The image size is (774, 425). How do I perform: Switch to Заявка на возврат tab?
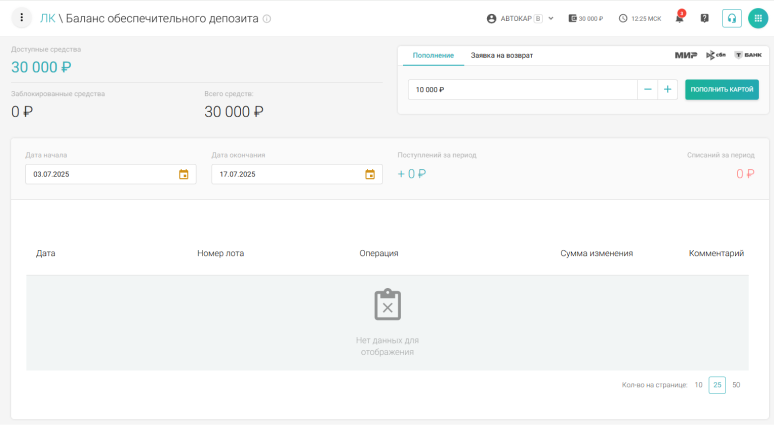(x=502, y=55)
